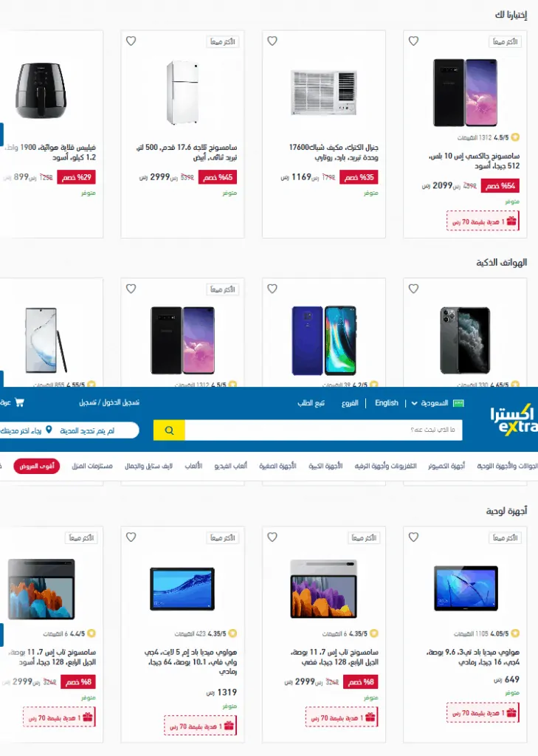Open the iPhone 11 Pro product thumbnail
The image size is (538, 756).
(465, 340)
